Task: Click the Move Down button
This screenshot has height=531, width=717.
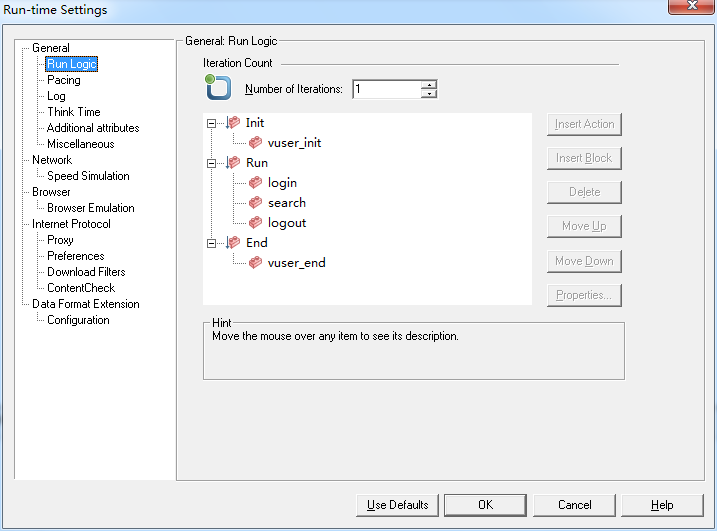Action: [x=584, y=261]
